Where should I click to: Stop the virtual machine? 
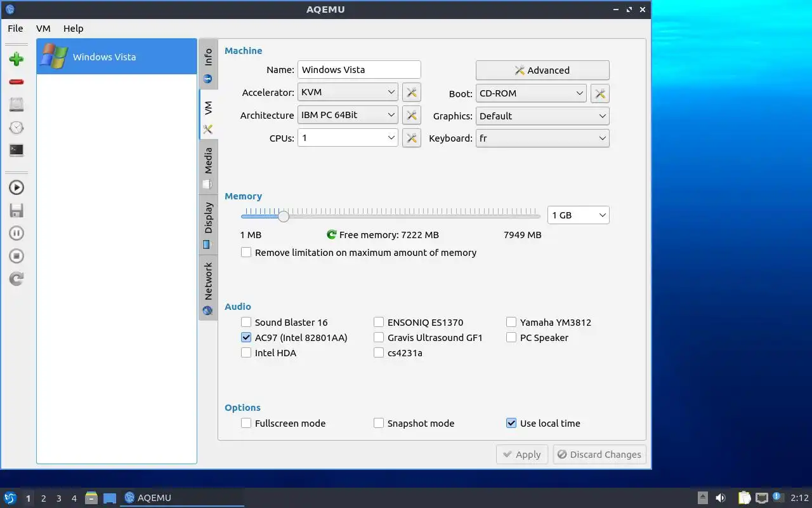click(x=16, y=256)
